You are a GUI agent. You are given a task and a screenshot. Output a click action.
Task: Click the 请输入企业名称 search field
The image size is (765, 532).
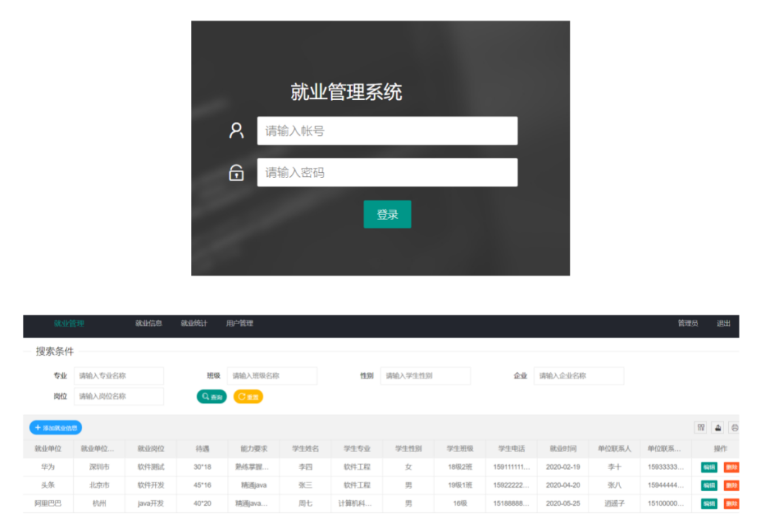click(579, 376)
